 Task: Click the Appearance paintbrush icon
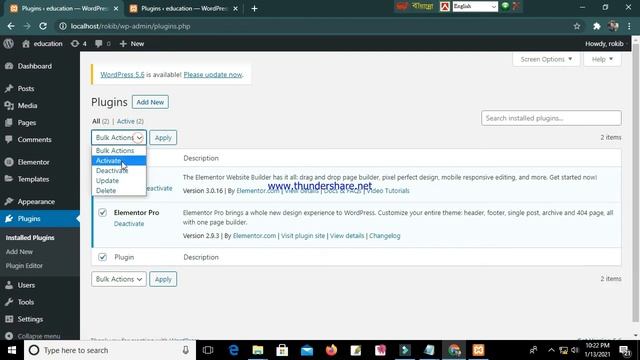9,201
